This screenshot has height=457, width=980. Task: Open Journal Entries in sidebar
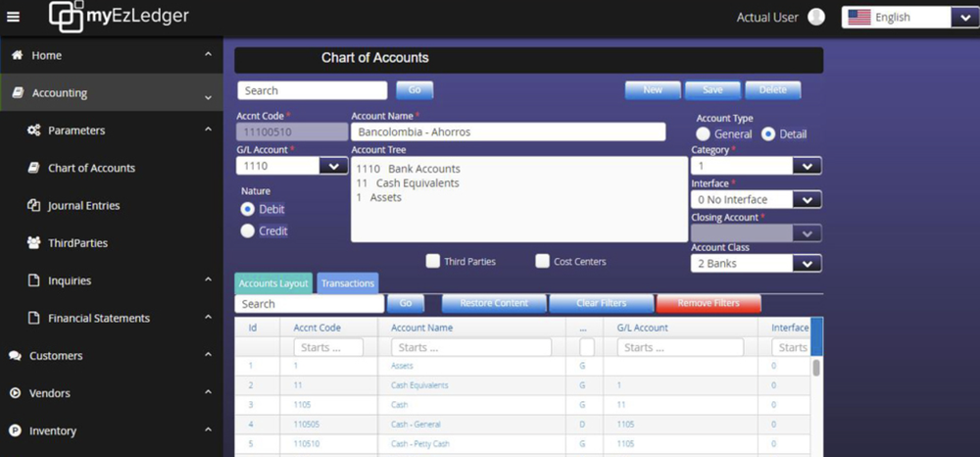[x=83, y=205]
